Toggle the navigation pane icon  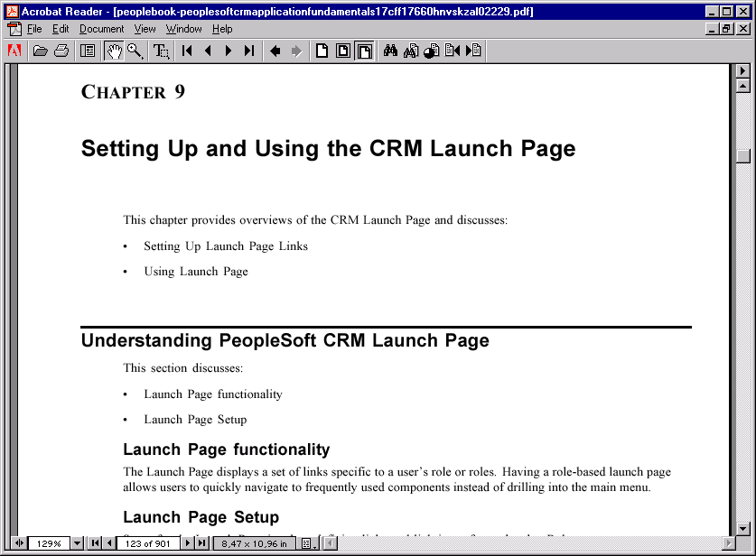click(88, 51)
